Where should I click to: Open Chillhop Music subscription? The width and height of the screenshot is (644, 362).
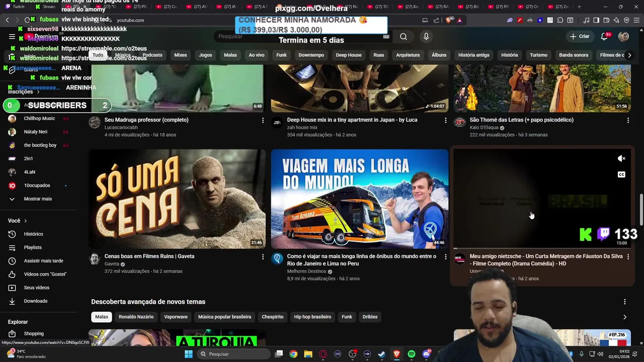[38, 118]
